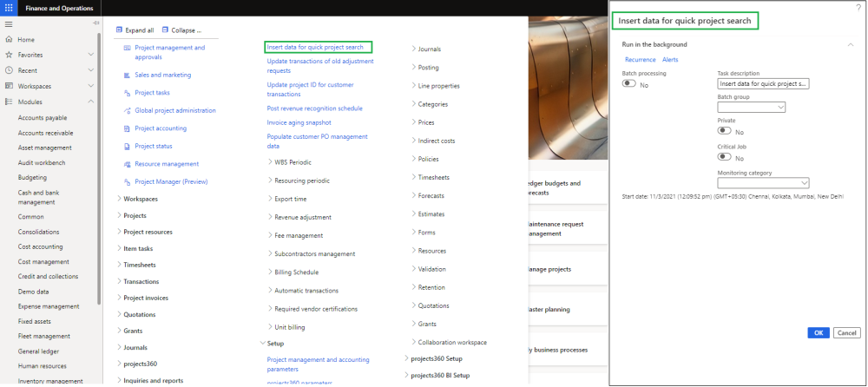Open the app launcher waffle icon
This screenshot has width=868, height=387.
(x=9, y=8)
